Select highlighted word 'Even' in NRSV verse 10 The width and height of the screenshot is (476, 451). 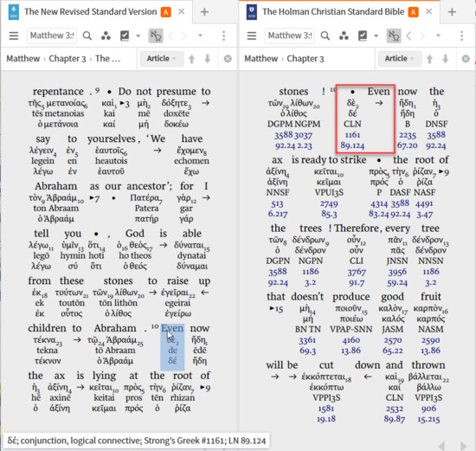[172, 328]
